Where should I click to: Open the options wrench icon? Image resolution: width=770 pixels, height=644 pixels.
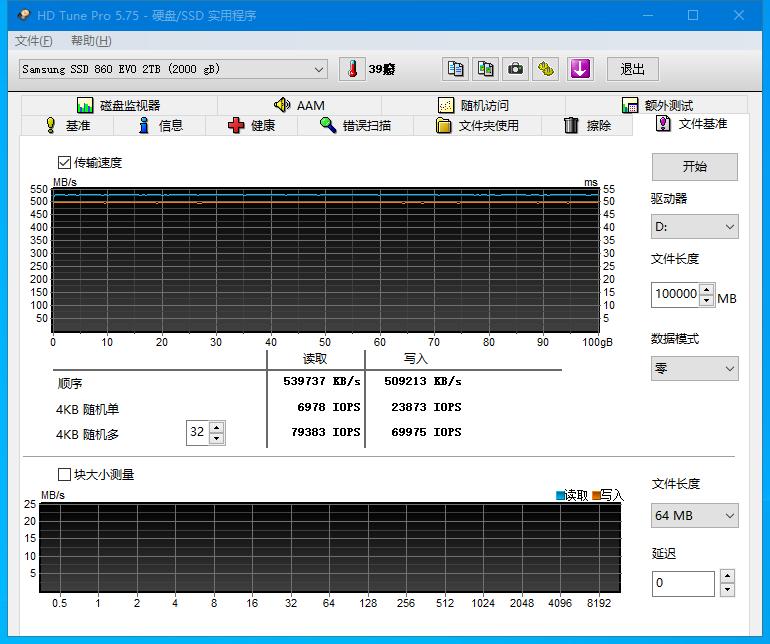tap(546, 69)
